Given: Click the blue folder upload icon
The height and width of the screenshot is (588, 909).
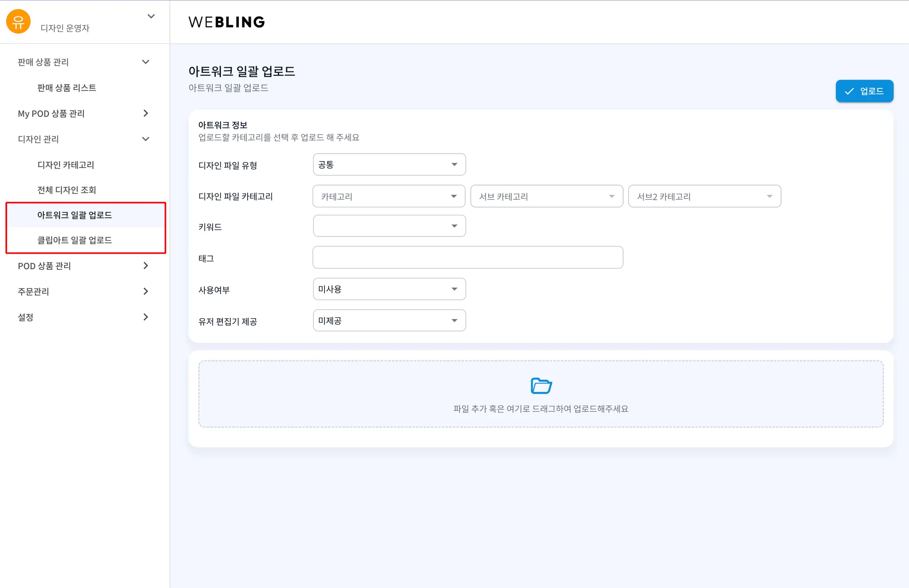Looking at the screenshot, I should 541,386.
